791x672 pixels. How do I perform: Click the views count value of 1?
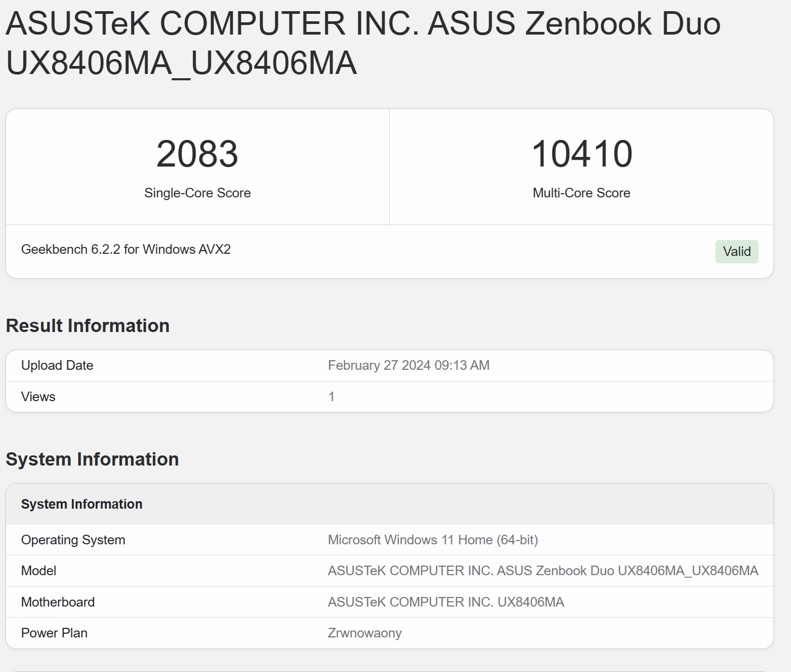point(331,397)
